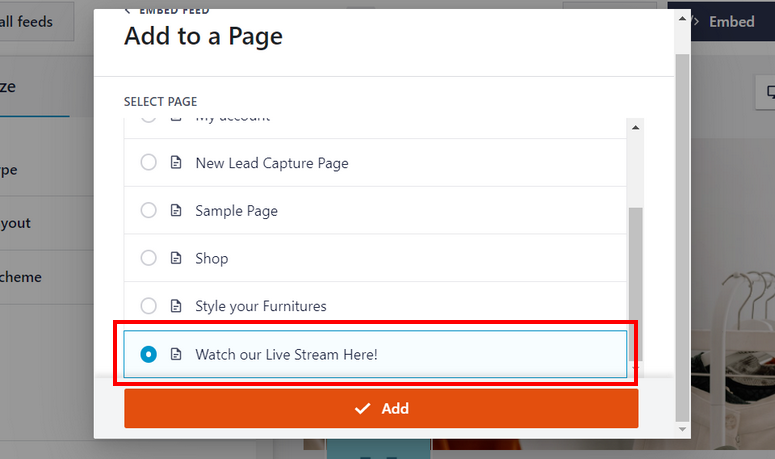Click the page icon beside New Lead Capture Page
The height and width of the screenshot is (459, 775).
[x=176, y=163]
